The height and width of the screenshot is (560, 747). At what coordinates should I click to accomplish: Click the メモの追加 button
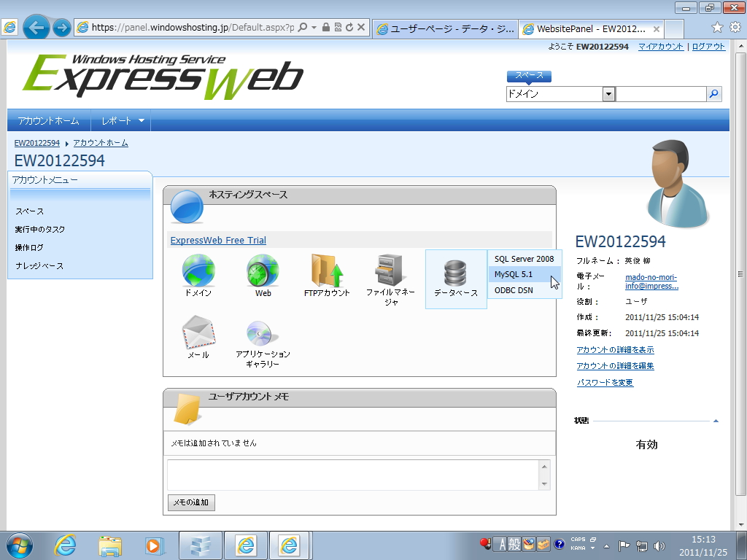tap(191, 502)
